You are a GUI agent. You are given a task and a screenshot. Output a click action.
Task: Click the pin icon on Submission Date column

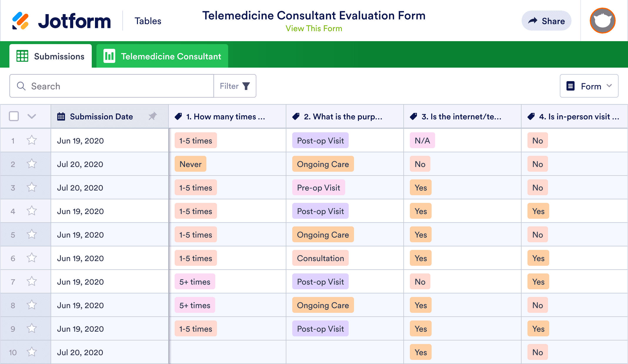click(153, 116)
